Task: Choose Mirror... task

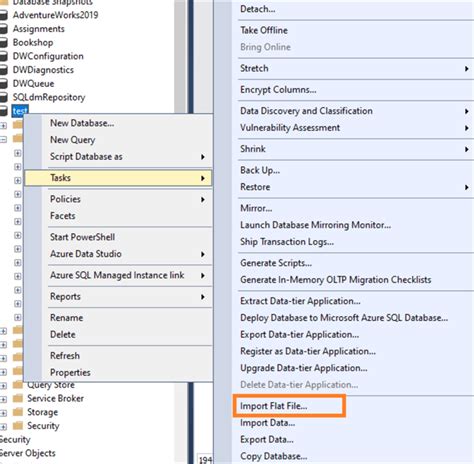Action: (345, 208)
